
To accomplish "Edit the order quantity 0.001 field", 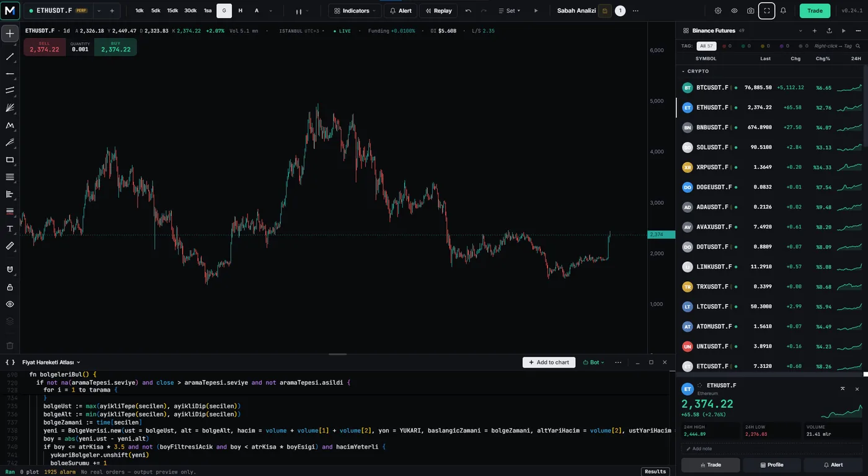I will [x=80, y=47].
